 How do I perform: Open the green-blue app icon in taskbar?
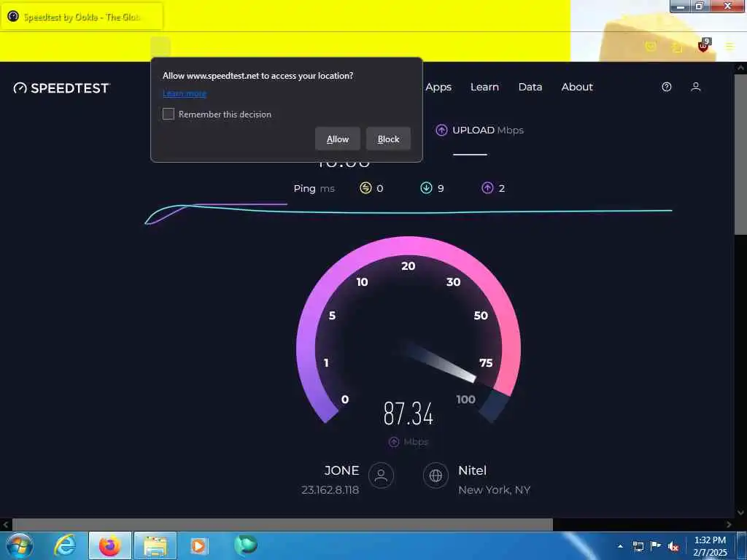[x=245, y=544]
